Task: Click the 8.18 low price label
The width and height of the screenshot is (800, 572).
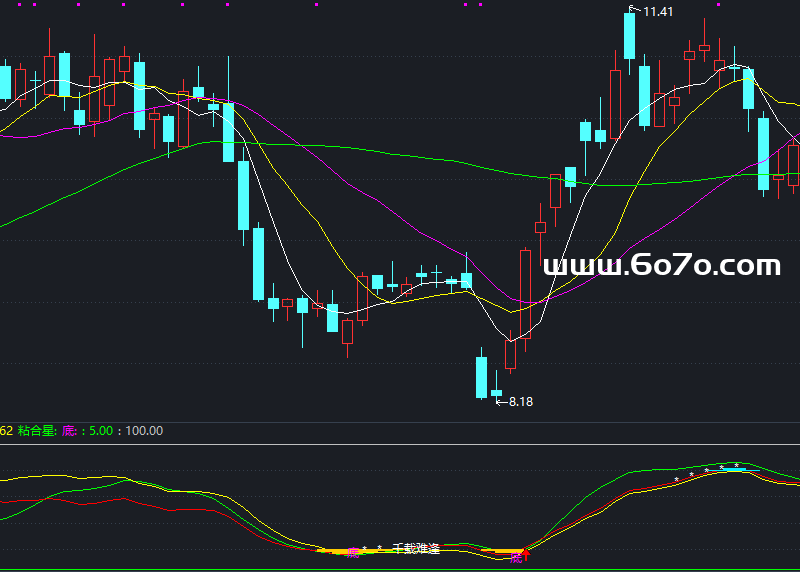Action: [x=521, y=402]
